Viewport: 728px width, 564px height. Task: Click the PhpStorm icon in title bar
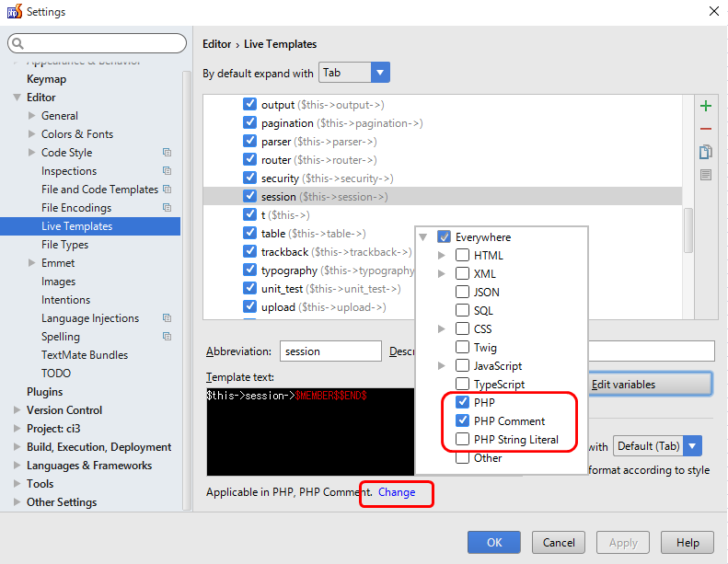(14, 11)
